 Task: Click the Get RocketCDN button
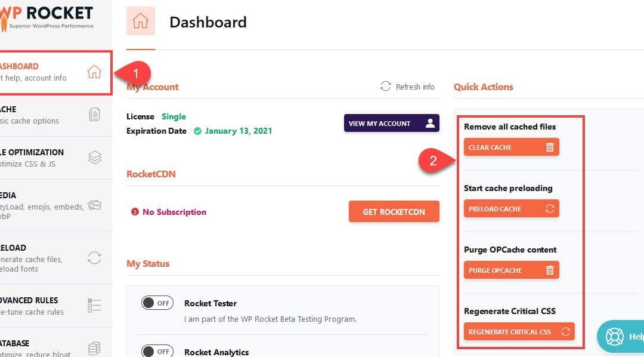pos(394,211)
